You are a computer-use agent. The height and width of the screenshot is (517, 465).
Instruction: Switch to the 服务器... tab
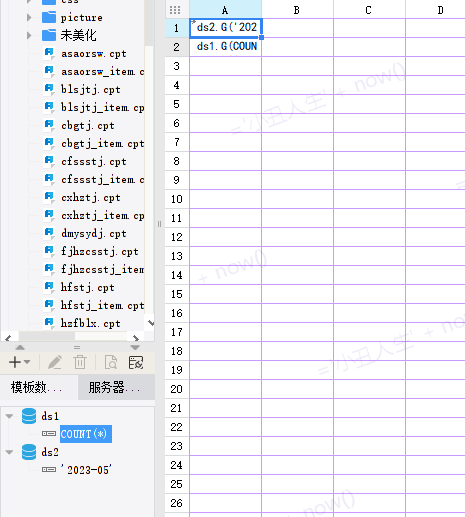116,387
